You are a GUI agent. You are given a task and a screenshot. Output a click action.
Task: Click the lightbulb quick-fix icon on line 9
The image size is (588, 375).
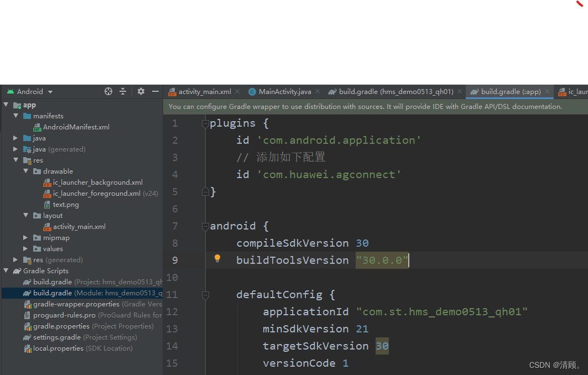[x=217, y=258]
